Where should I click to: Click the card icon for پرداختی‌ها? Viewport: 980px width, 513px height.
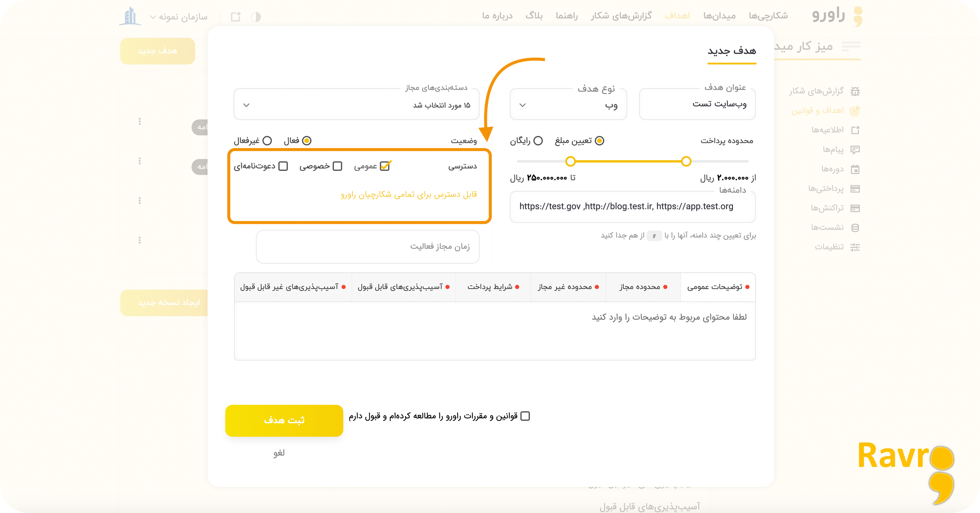click(x=855, y=189)
